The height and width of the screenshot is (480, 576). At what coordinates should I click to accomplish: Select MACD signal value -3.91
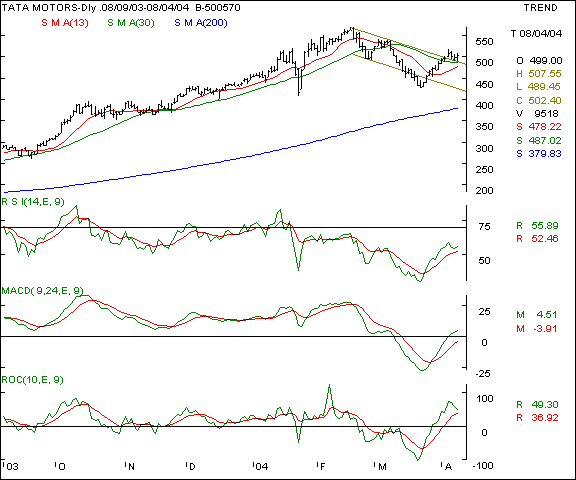tap(545, 328)
